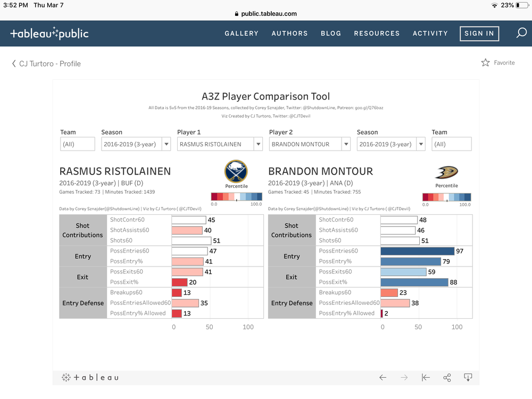Click Montour's Entry header cell
The width and height of the screenshot is (532, 399).
292,256
